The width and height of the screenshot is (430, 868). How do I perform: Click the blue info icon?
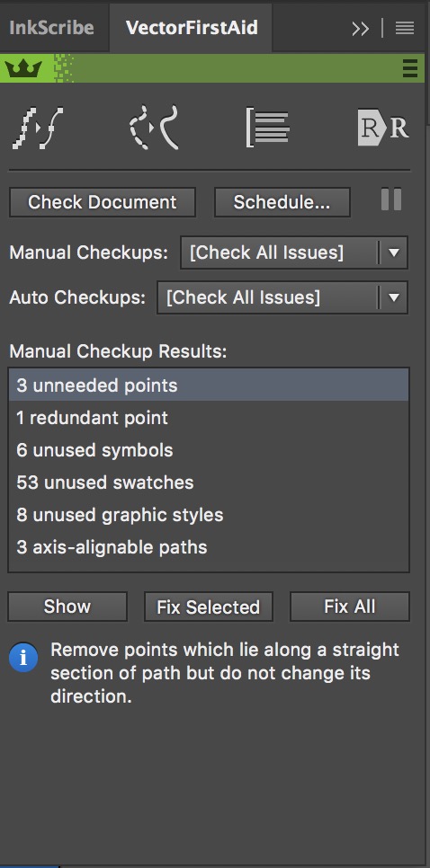pos(23,658)
